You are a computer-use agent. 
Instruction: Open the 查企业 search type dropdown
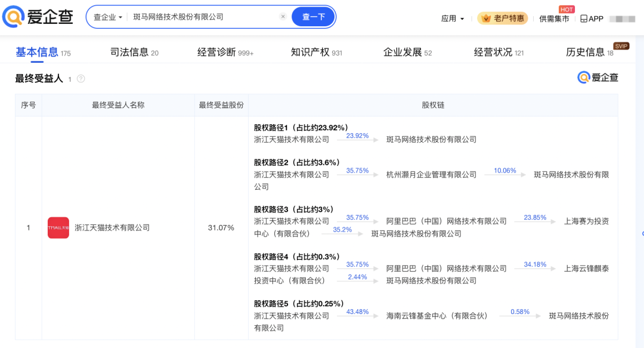pos(108,17)
